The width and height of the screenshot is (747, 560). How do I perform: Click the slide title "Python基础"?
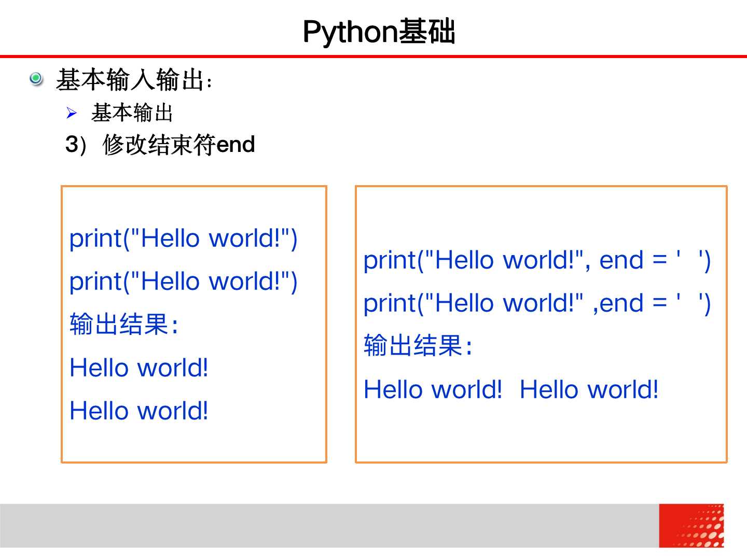379,32
